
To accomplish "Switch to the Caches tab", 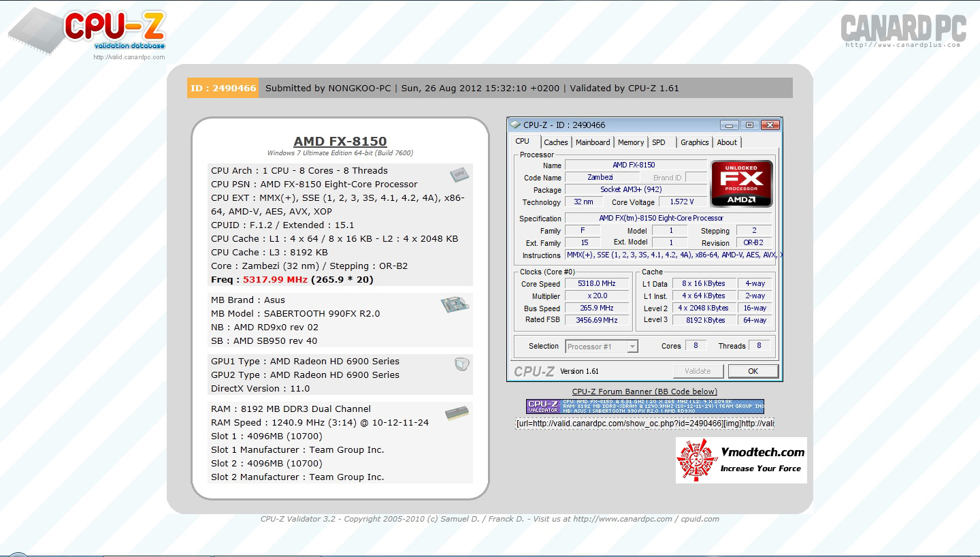I will 555,142.
